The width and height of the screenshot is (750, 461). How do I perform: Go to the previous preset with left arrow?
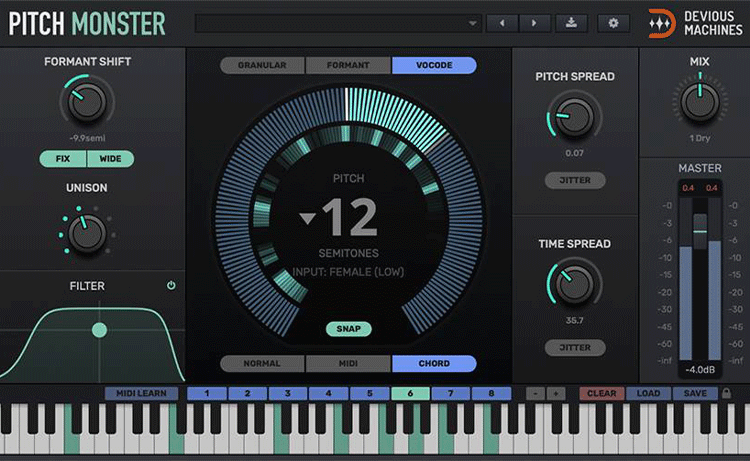[502, 23]
